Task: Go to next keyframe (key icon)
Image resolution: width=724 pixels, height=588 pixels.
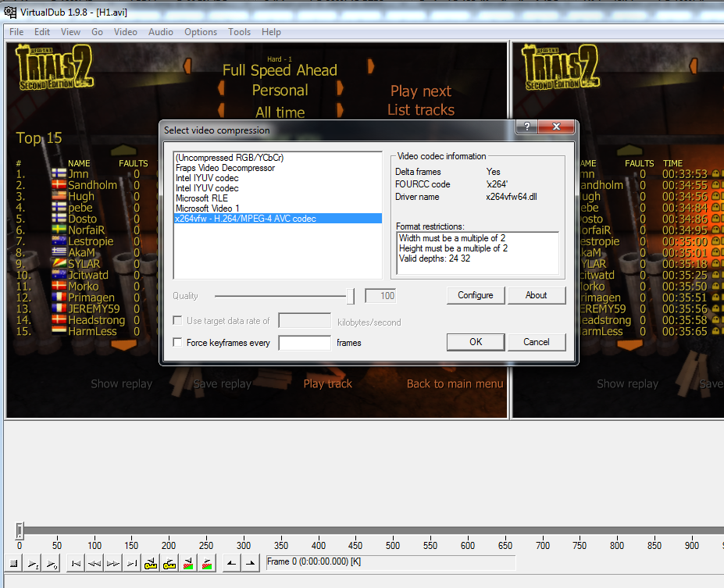Action: [169, 562]
